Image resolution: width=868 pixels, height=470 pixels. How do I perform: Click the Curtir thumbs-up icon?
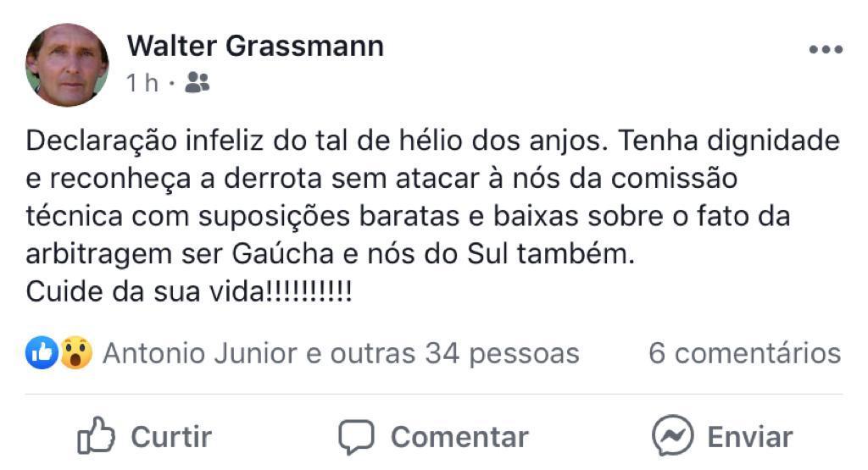(96, 437)
